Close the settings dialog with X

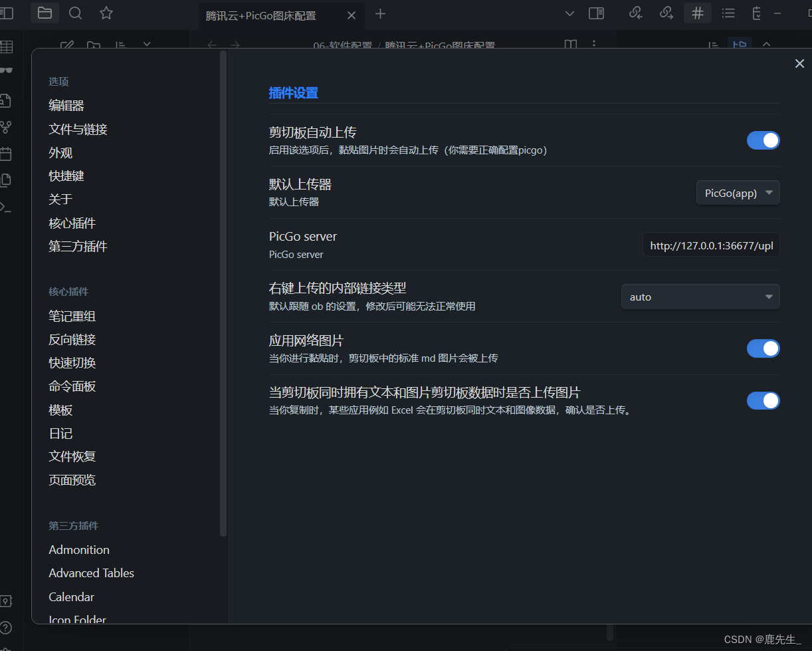[x=799, y=64]
